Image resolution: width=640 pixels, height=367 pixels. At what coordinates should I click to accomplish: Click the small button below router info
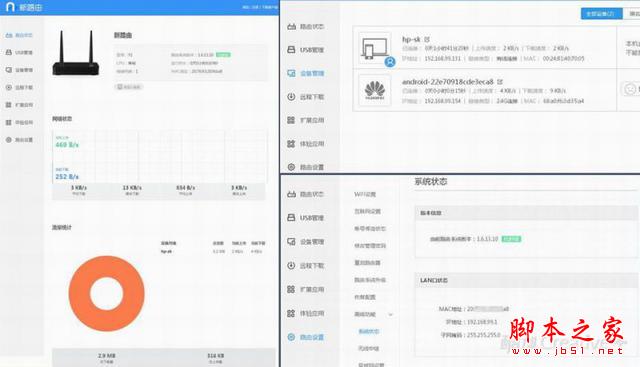pos(129,87)
